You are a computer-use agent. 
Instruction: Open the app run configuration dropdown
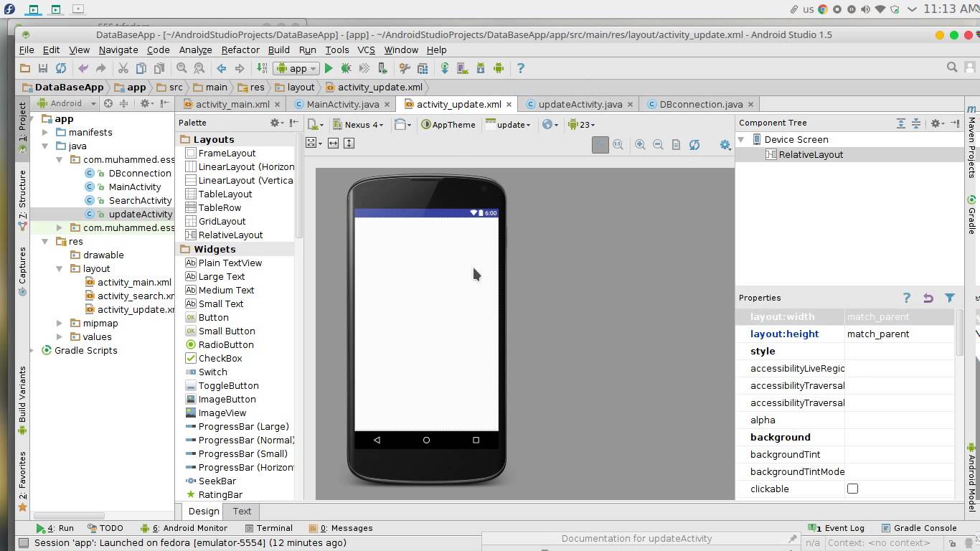(x=296, y=68)
